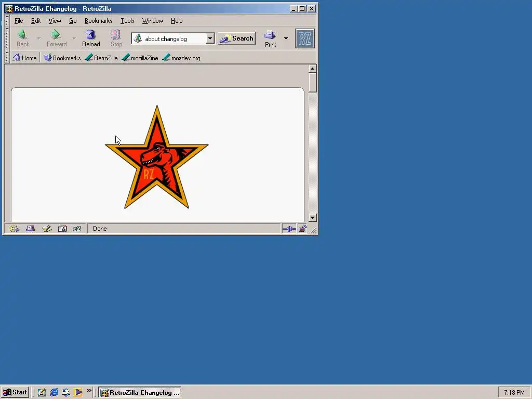Viewport: 532px width, 399px height.
Task: Go to Home on the personal toolbar
Action: [x=24, y=58]
